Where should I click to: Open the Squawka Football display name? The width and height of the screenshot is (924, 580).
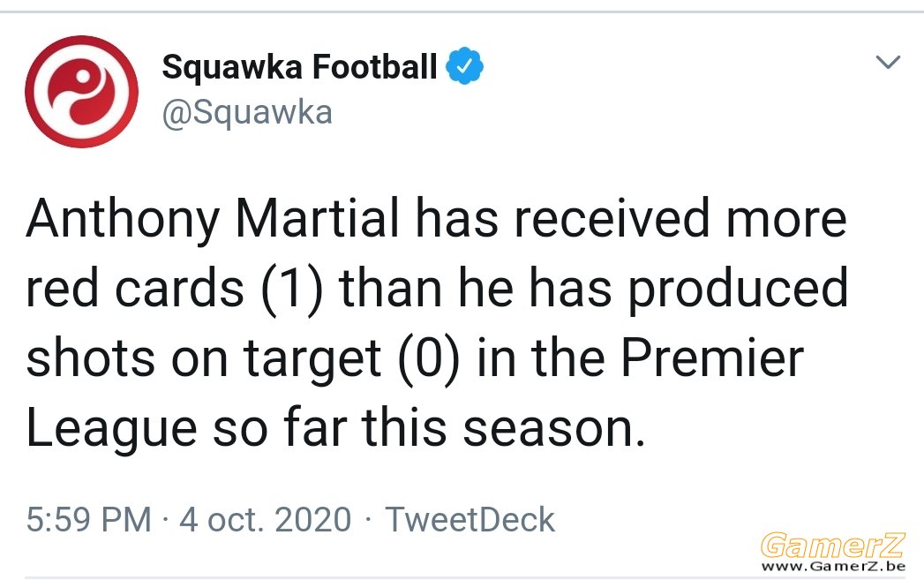(299, 66)
